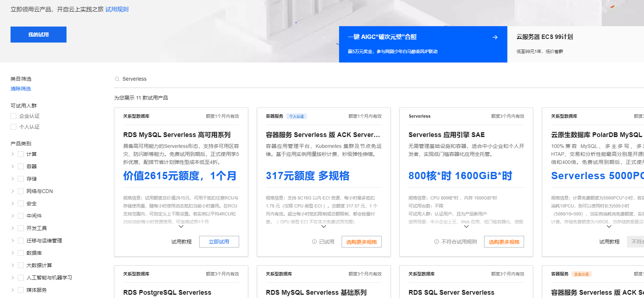
Task: Check the 中间件 category box
Action: pyautogui.click(x=21, y=216)
